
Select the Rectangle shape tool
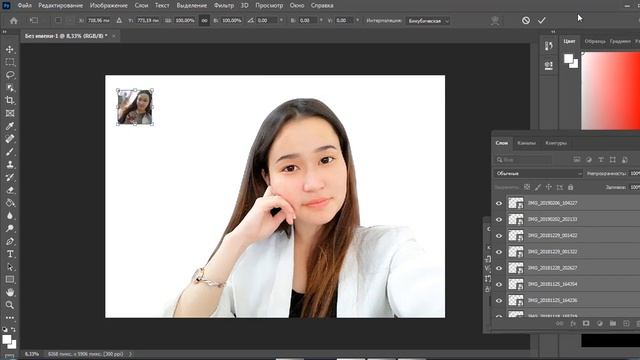[x=10, y=280]
